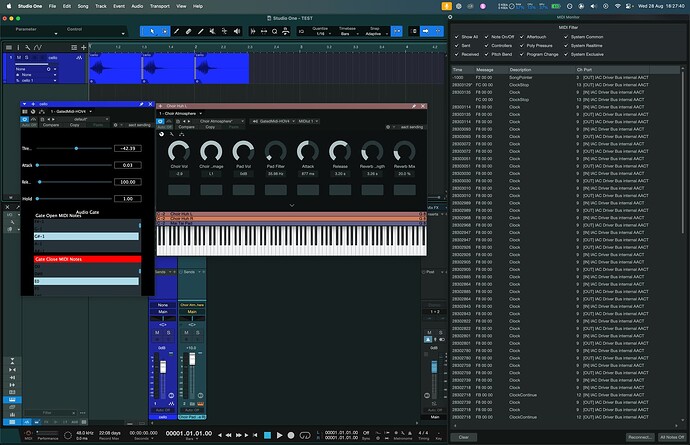Select the Split tool in the toolbar
Image resolution: width=690 pixels, height=445 pixels.
pyautogui.click(x=176, y=31)
